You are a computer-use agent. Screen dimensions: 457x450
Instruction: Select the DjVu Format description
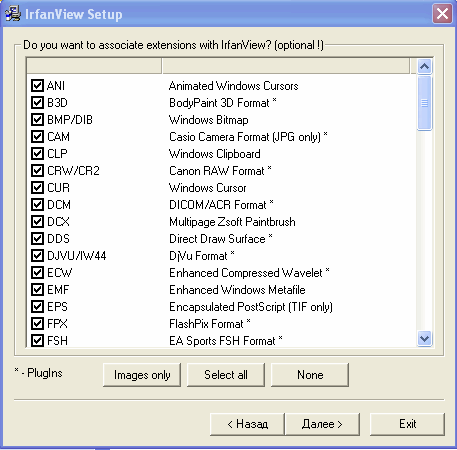[x=202, y=256]
